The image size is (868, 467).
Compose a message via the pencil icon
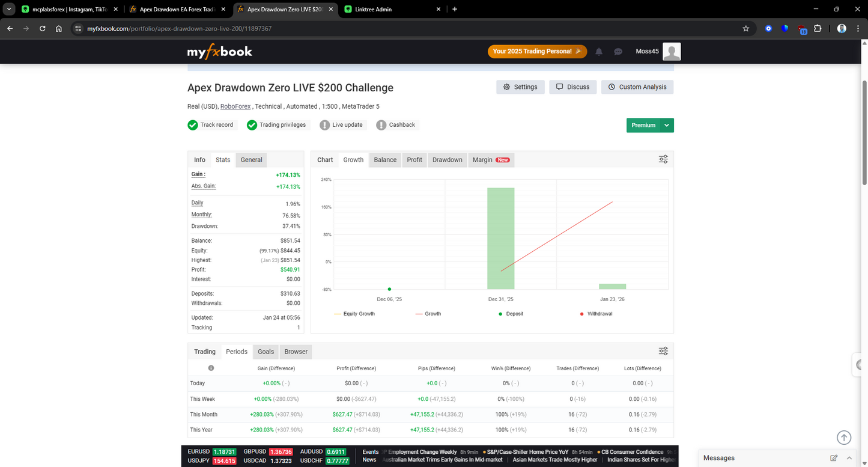834,457
